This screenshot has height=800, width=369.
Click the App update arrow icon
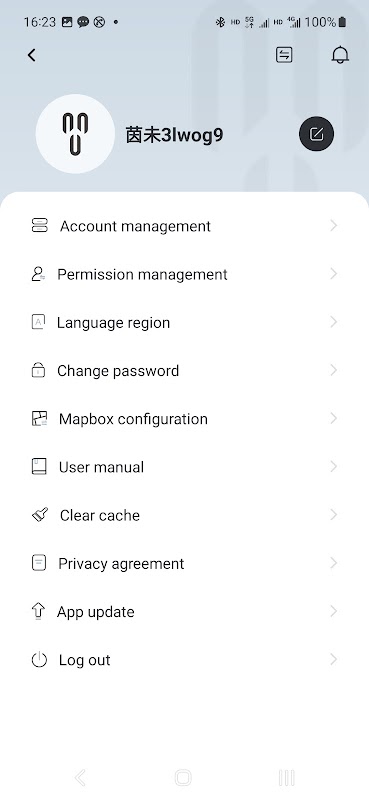click(38, 611)
